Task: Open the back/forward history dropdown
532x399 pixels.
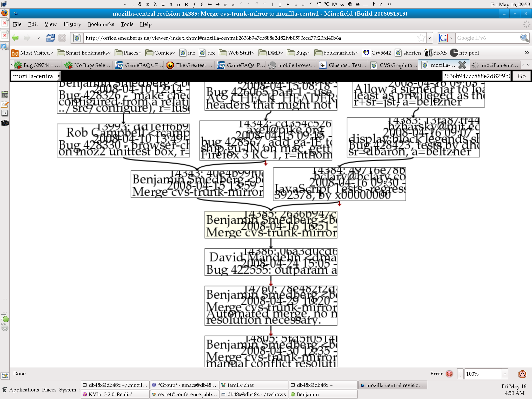Action: pyautogui.click(x=39, y=38)
